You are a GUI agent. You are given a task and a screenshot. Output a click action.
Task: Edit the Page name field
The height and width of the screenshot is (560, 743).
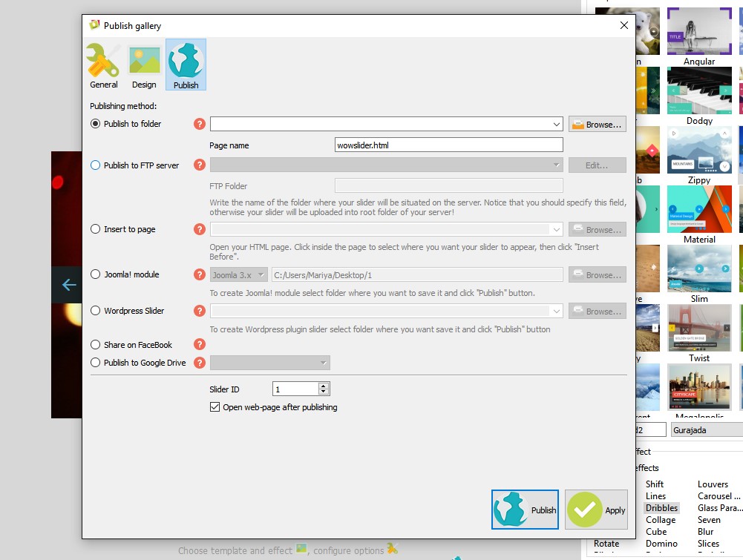pos(449,145)
